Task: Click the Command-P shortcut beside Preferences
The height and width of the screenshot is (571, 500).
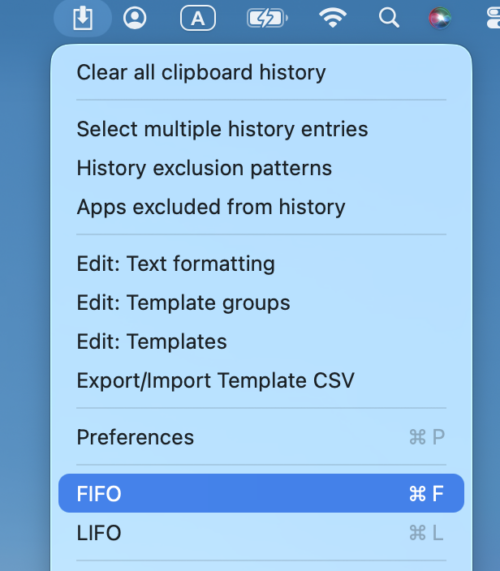Action: (426, 437)
